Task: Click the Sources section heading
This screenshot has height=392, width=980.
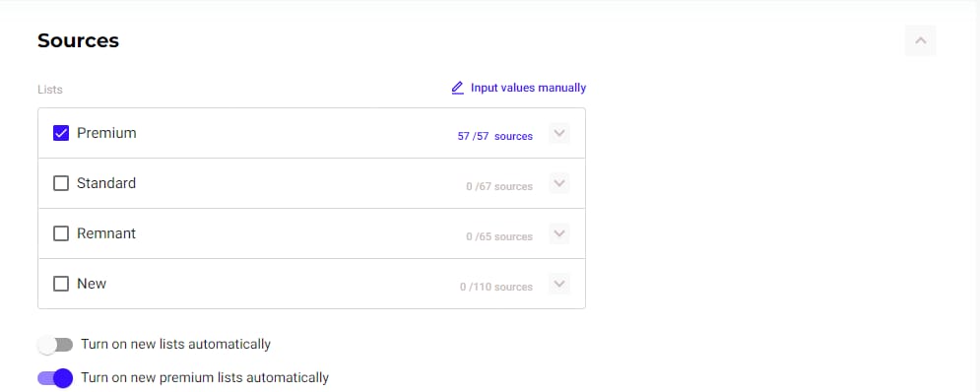Action: pyautogui.click(x=78, y=40)
